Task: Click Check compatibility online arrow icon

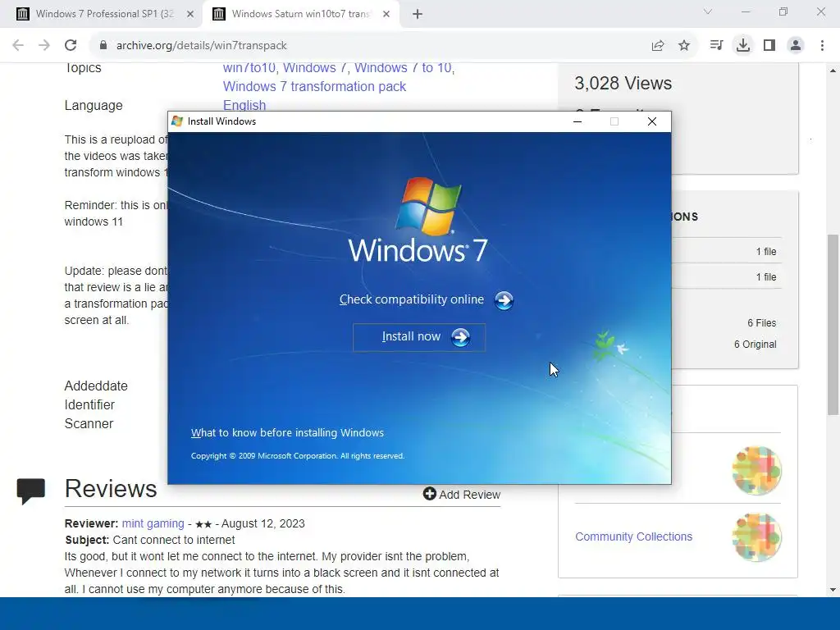Action: pyautogui.click(x=504, y=300)
